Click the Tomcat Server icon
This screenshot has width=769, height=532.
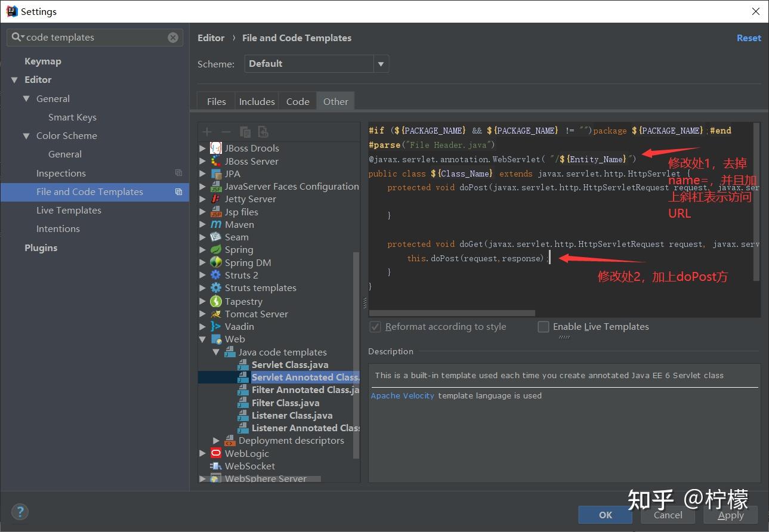click(x=216, y=314)
